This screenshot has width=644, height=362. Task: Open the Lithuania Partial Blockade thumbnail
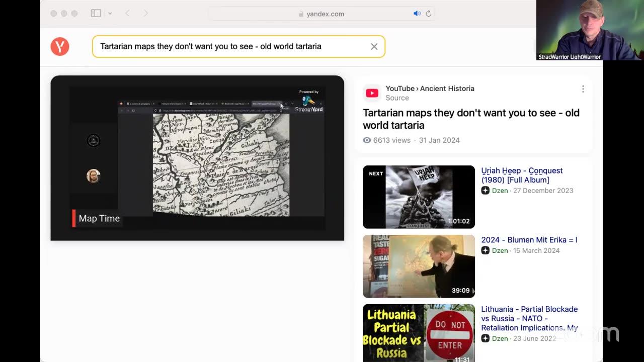coord(419,333)
